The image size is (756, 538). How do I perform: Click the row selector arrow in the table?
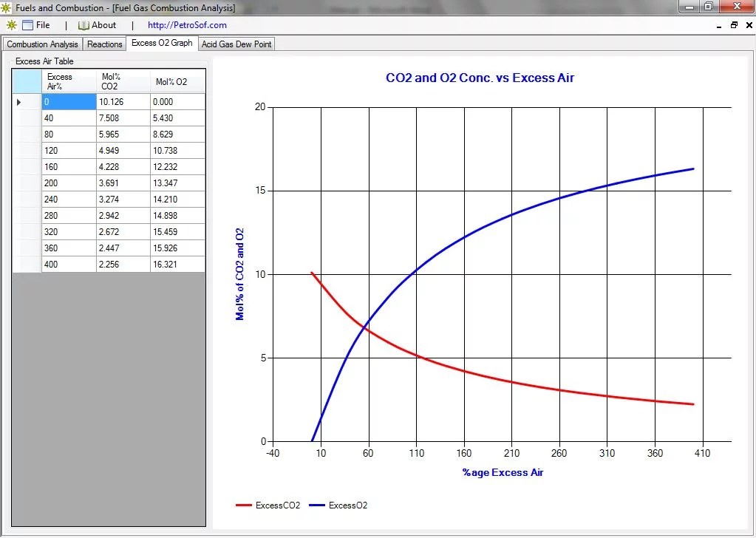[18, 102]
